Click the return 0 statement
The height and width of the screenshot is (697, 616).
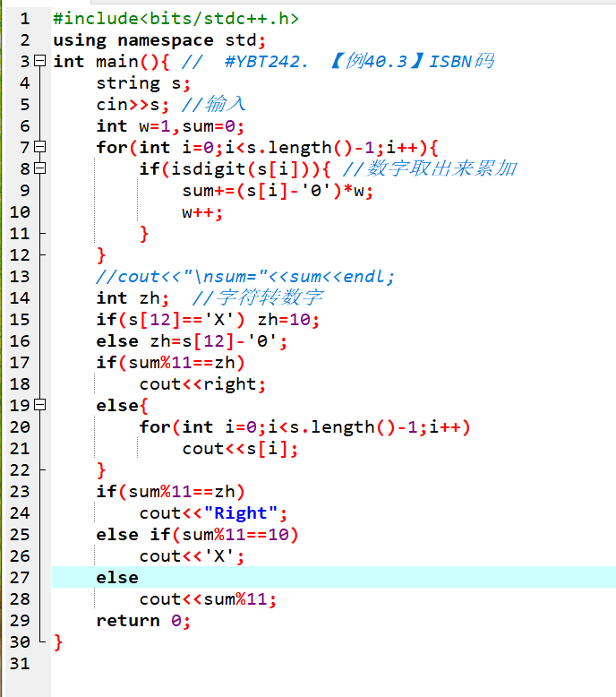tap(143, 621)
